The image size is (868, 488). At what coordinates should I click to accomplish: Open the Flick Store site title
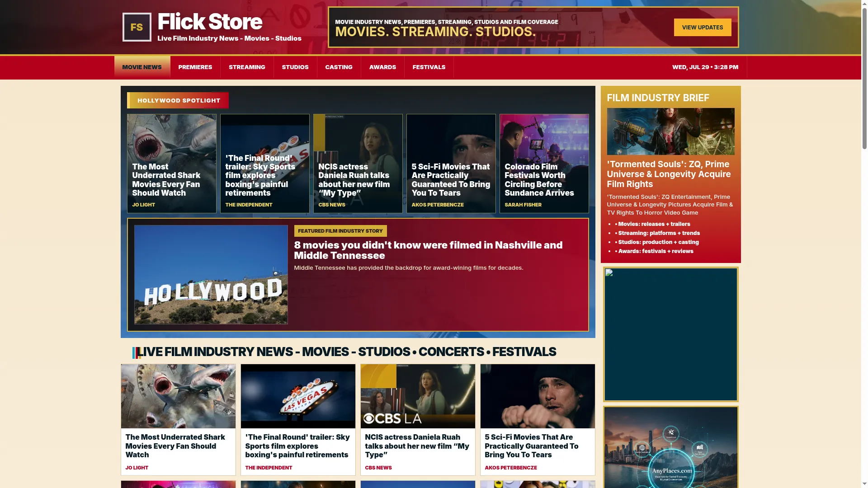pyautogui.click(x=210, y=22)
